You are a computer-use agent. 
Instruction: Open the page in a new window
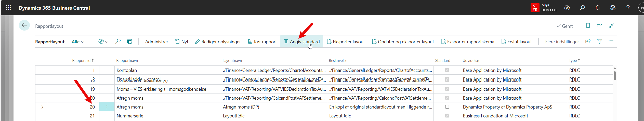tap(599, 26)
